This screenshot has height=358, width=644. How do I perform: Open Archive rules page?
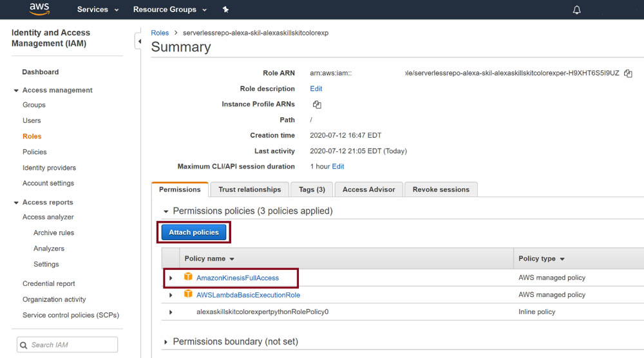click(54, 233)
